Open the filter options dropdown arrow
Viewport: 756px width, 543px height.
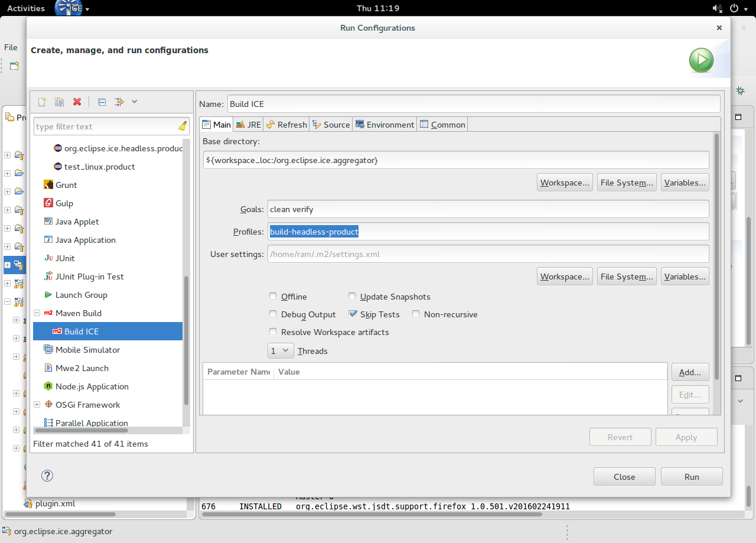135,102
